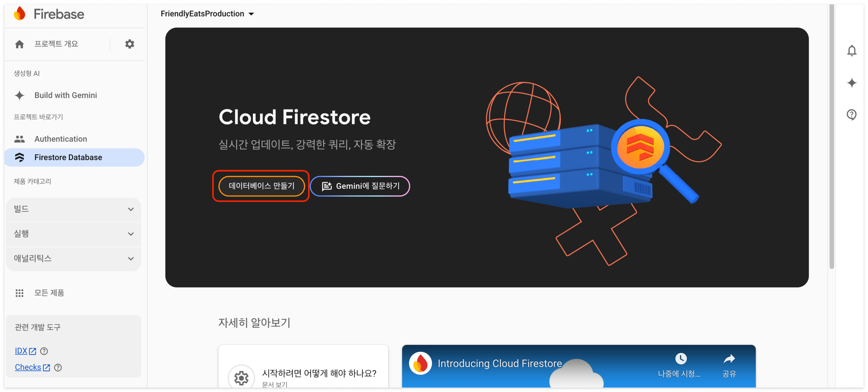Click the video share arrow icon

729,359
